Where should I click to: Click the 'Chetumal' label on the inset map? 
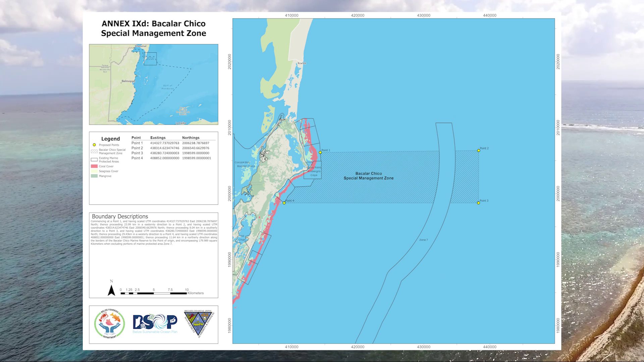(x=141, y=46)
